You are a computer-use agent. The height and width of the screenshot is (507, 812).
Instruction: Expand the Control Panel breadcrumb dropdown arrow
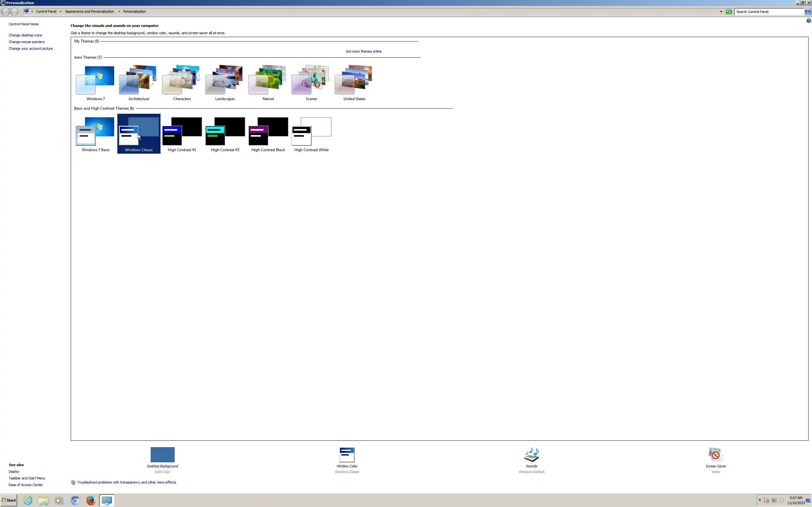pyautogui.click(x=60, y=11)
